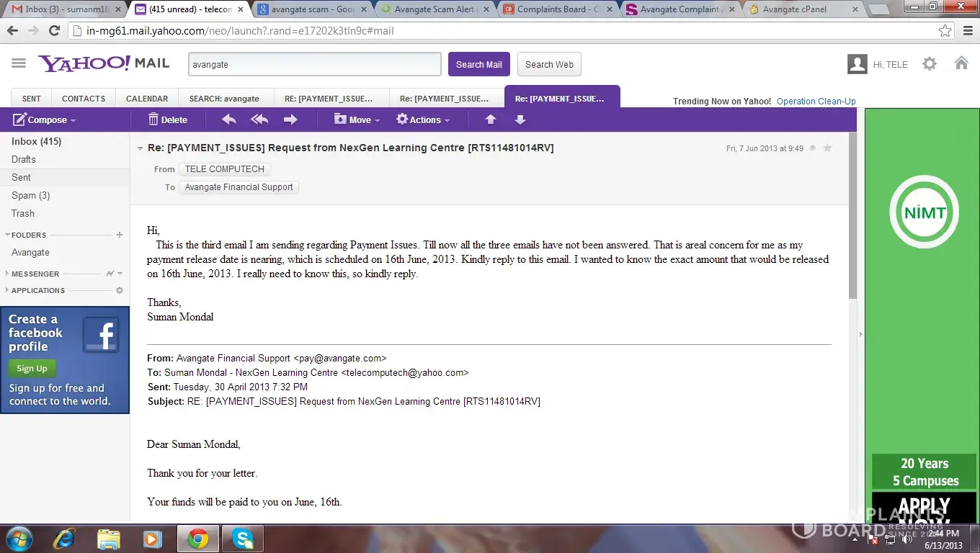Collapse the right ad panel using the handle
The height and width of the screenshot is (553, 980).
[x=860, y=334]
